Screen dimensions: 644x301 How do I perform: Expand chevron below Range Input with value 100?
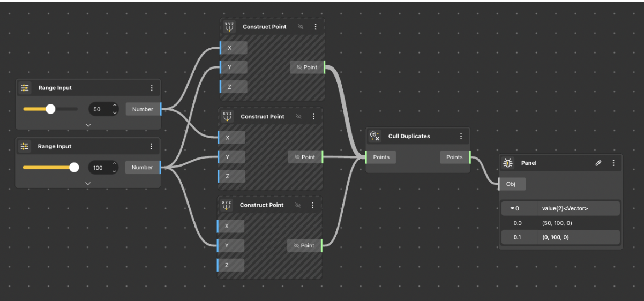88,183
